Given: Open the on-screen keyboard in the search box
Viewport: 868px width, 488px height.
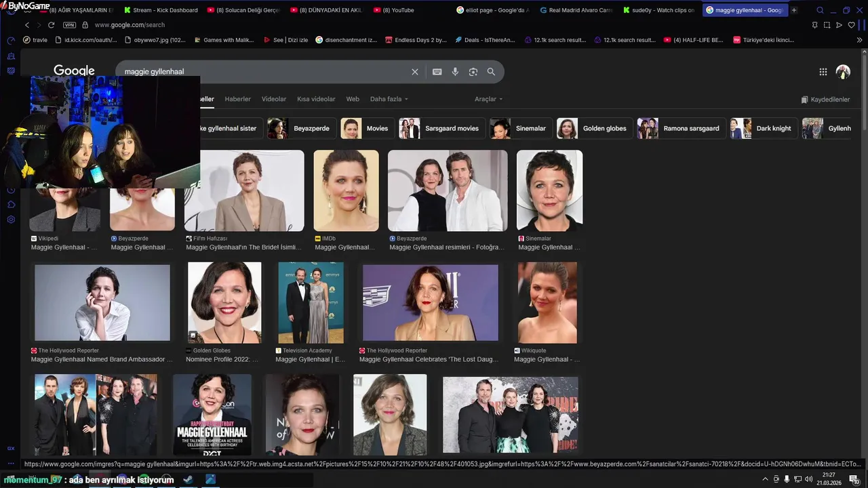Looking at the screenshot, I should (x=437, y=72).
